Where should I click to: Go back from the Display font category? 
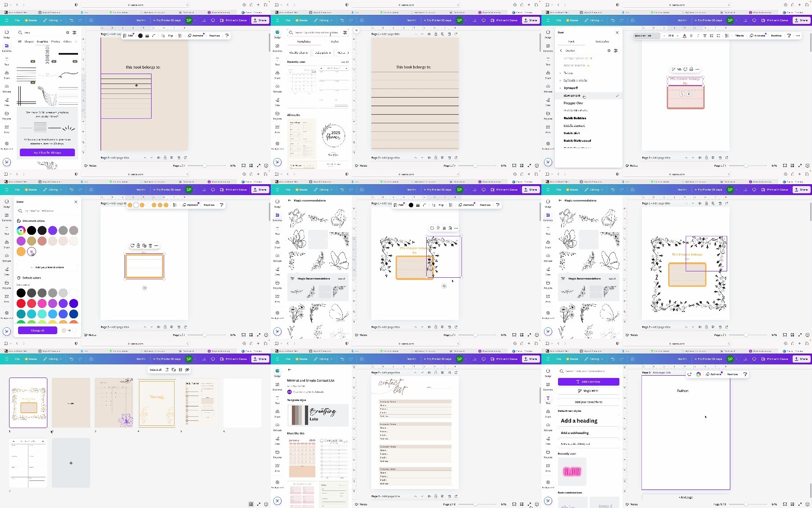[561, 51]
